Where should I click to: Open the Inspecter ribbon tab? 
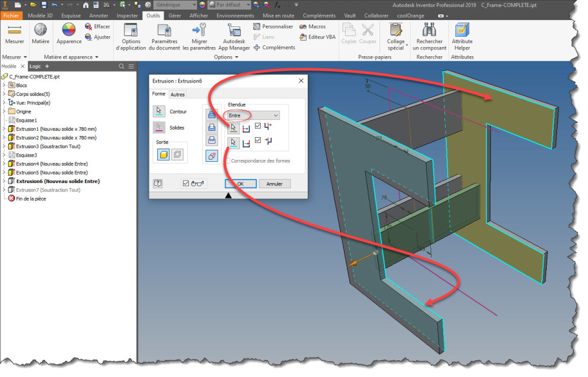126,15
